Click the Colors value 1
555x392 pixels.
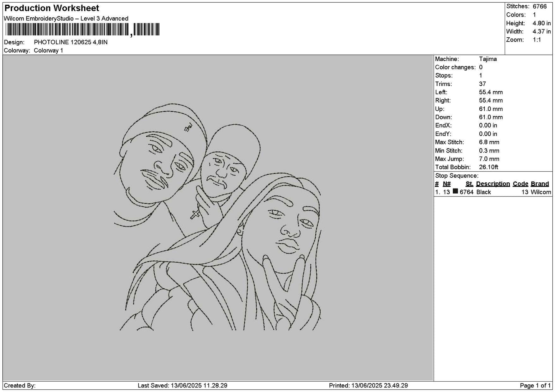click(534, 15)
